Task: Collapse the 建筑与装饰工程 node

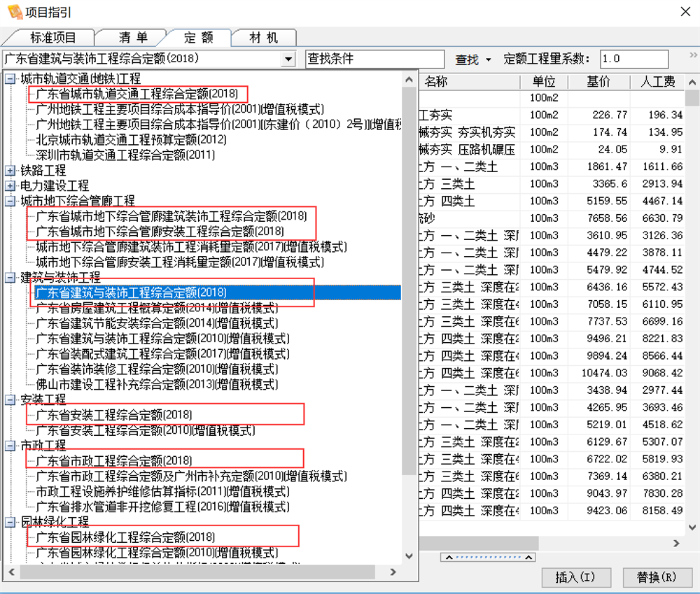Action: (x=10, y=278)
